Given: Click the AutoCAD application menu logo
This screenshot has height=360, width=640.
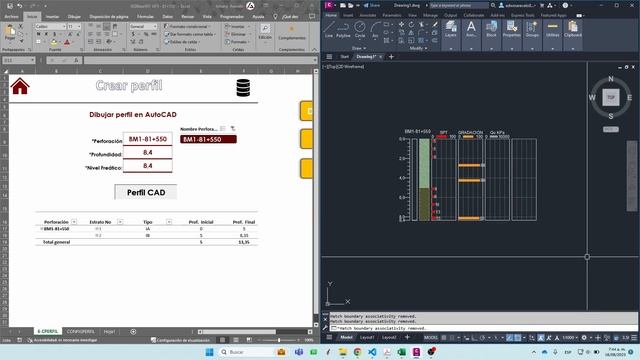Looking at the screenshot, I should (x=329, y=5).
